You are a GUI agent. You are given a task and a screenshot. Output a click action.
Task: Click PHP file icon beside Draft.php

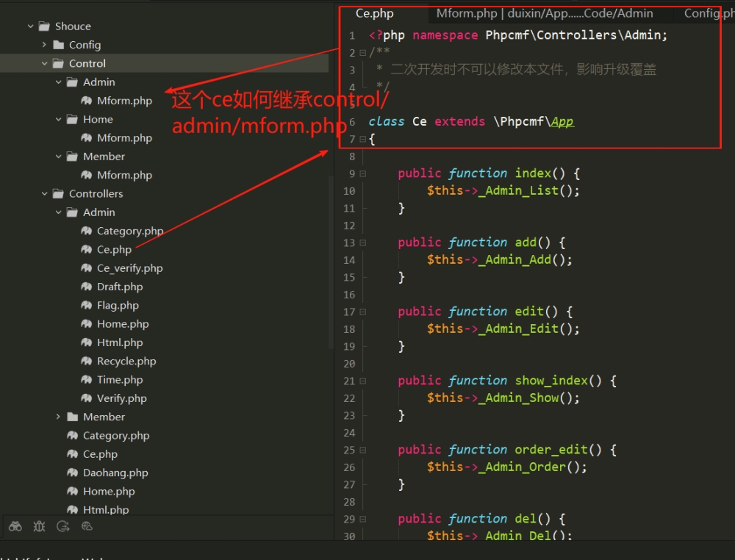(x=86, y=287)
